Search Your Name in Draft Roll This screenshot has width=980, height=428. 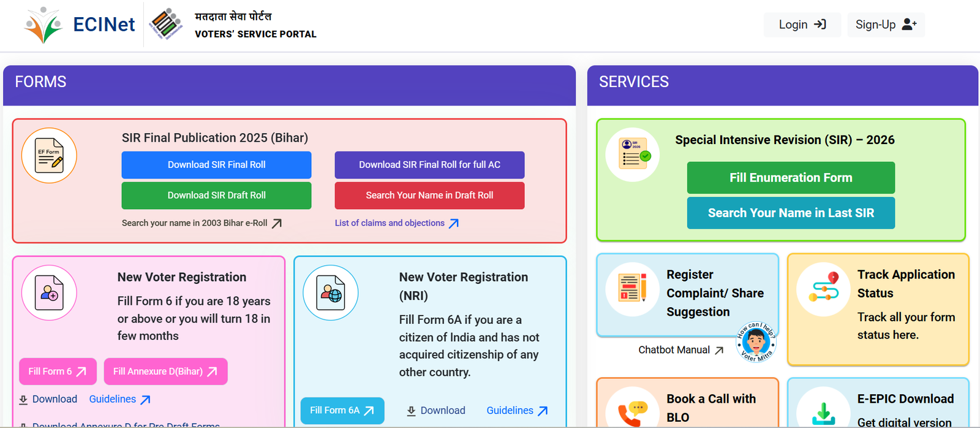429,195
